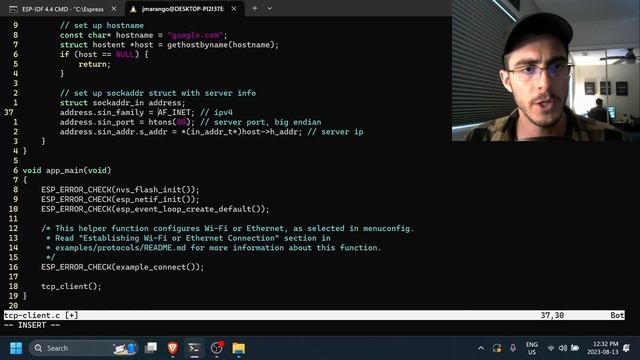Click the esp_event_loop_create_default() line

pos(155,209)
